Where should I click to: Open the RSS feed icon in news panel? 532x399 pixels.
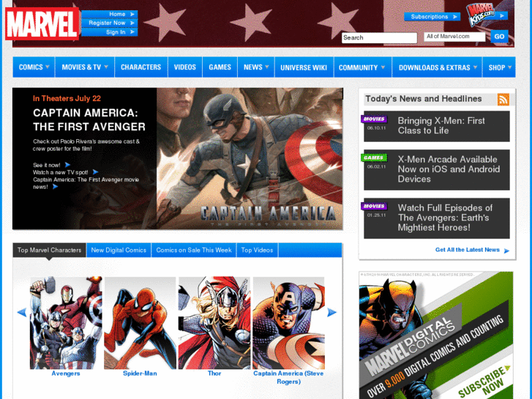(x=503, y=99)
